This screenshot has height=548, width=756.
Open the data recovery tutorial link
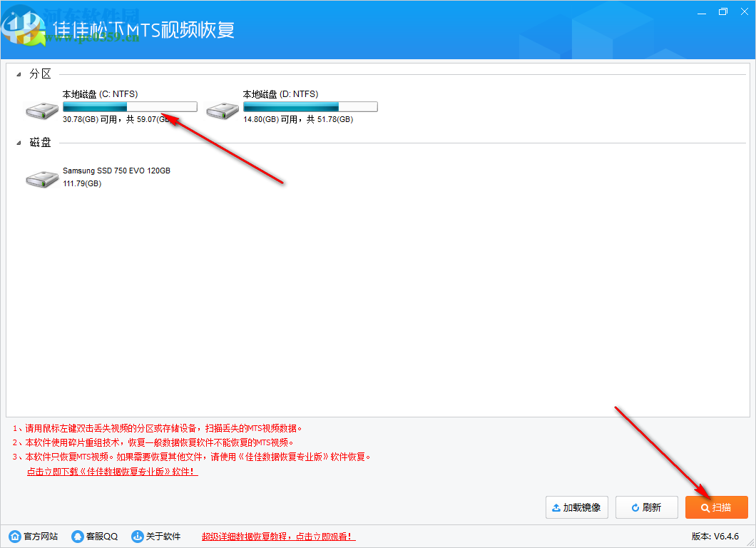pyautogui.click(x=277, y=536)
